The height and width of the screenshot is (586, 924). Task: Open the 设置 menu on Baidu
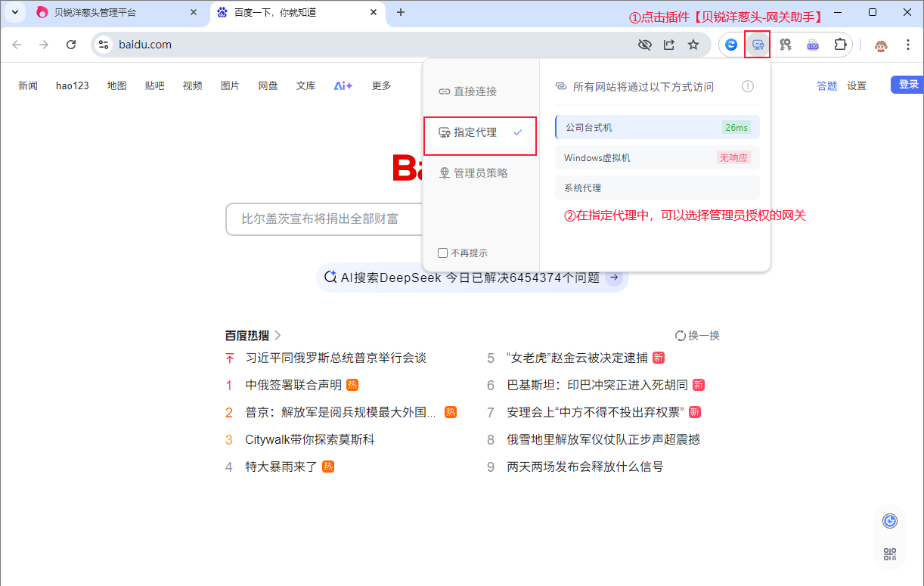(x=857, y=86)
